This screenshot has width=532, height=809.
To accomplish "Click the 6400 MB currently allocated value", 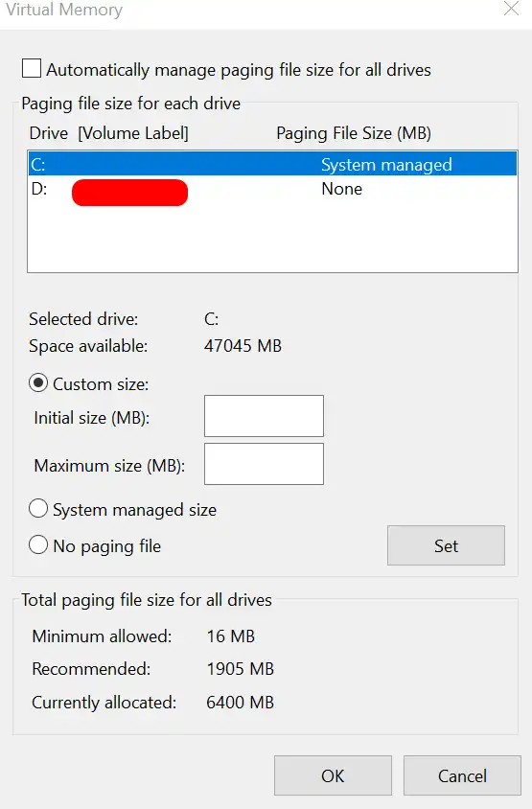I will pyautogui.click(x=240, y=702).
